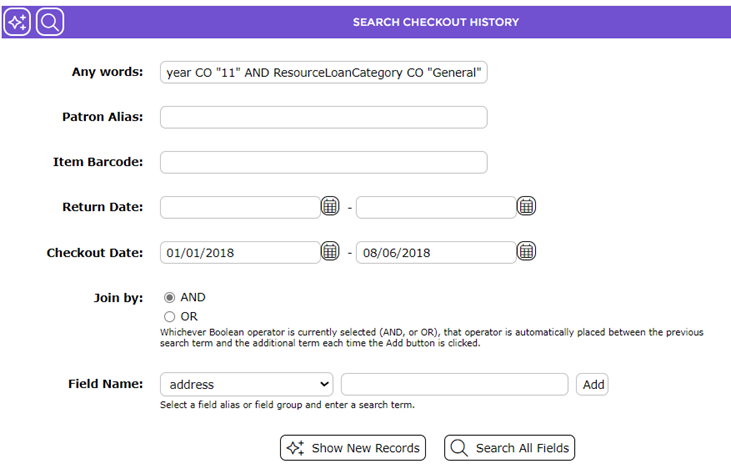Image resolution: width=731 pixels, height=474 pixels.
Task: Focus the Patron Alias input field
Action: pos(324,117)
